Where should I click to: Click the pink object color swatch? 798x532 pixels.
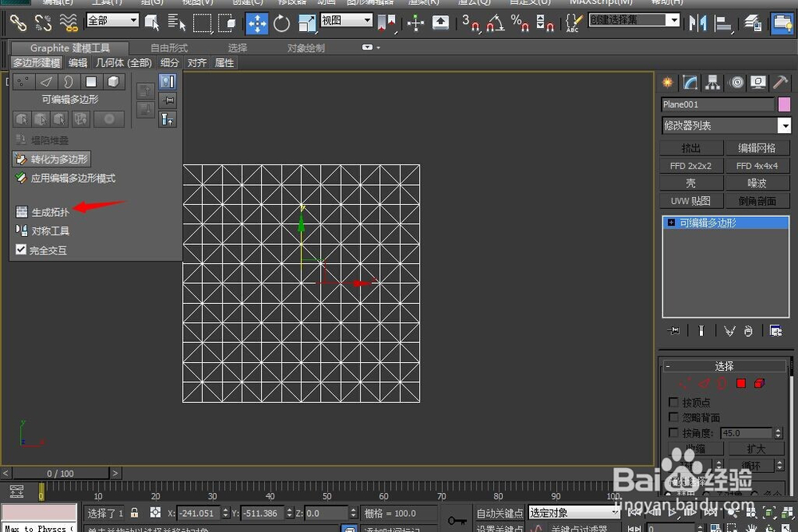[x=784, y=104]
